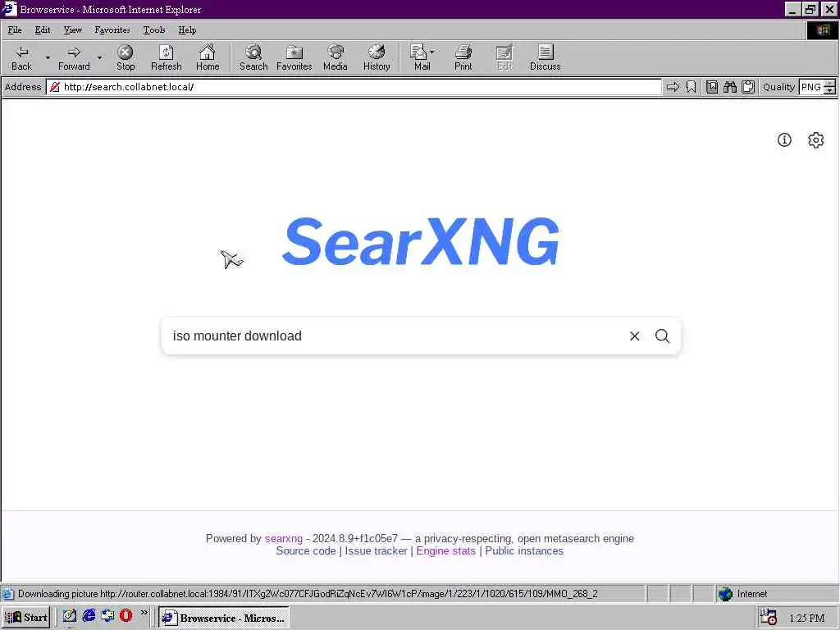Step Quality down with the spinner down arrow

click(x=830, y=90)
